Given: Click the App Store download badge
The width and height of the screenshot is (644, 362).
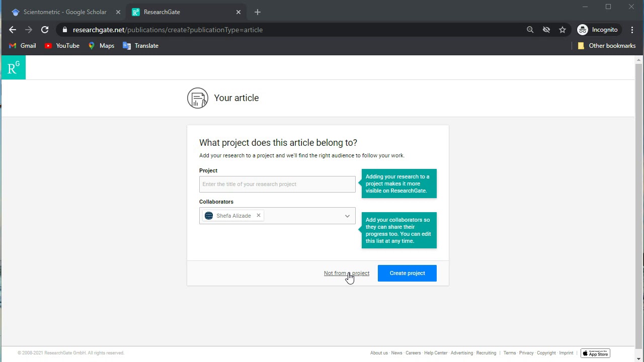Looking at the screenshot, I should point(595,353).
